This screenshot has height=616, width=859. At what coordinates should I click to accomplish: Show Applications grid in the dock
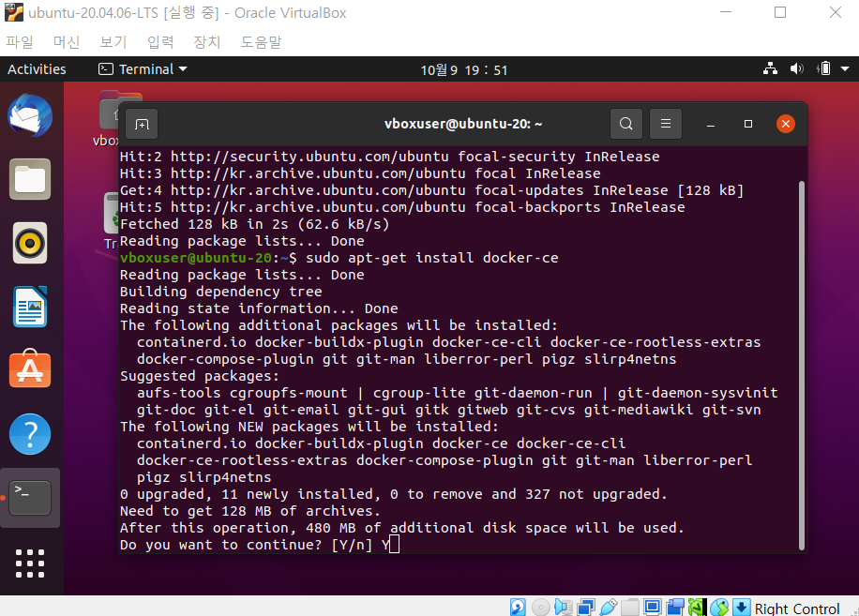point(30,563)
